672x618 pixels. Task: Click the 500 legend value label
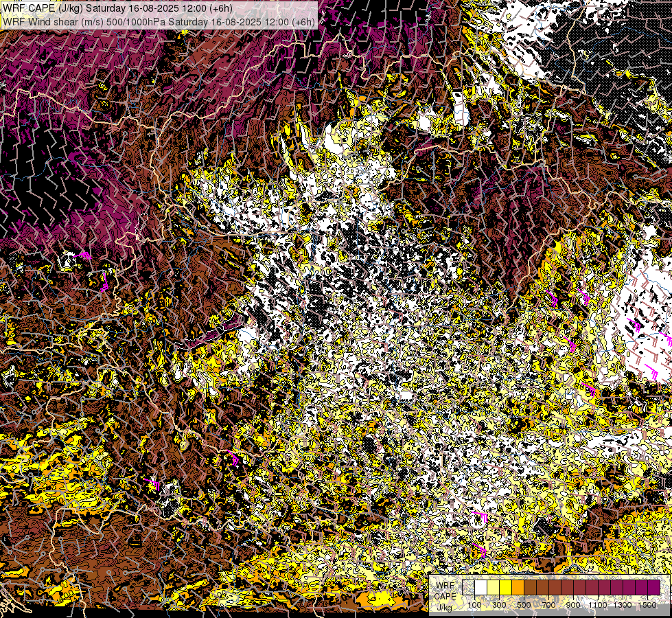pyautogui.click(x=524, y=605)
